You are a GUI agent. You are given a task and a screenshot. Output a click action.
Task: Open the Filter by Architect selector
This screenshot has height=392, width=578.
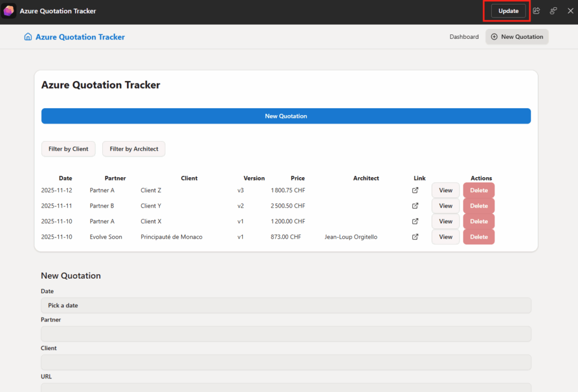point(134,149)
